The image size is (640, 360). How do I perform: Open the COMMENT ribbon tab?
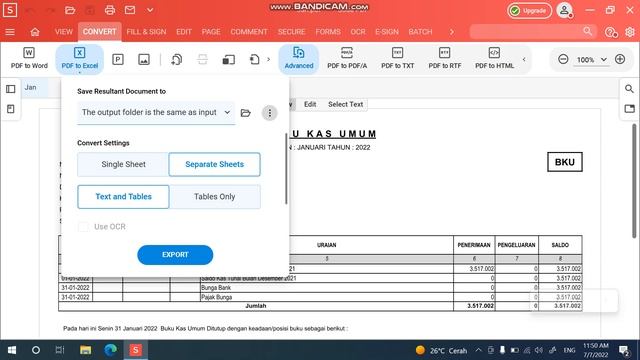[249, 32]
